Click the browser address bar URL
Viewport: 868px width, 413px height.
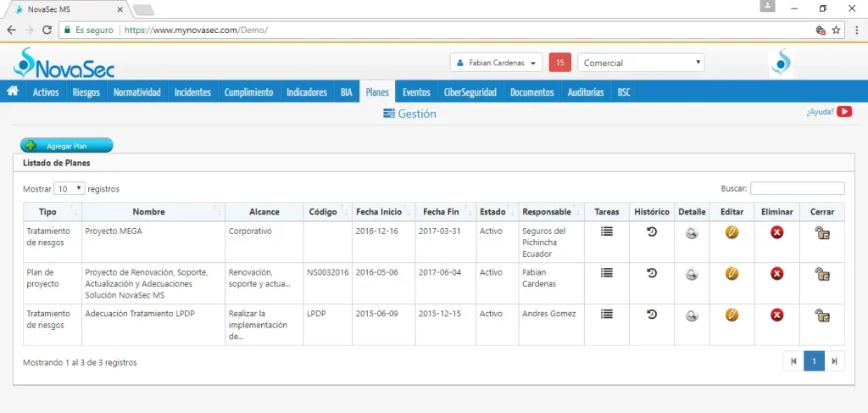(x=196, y=31)
